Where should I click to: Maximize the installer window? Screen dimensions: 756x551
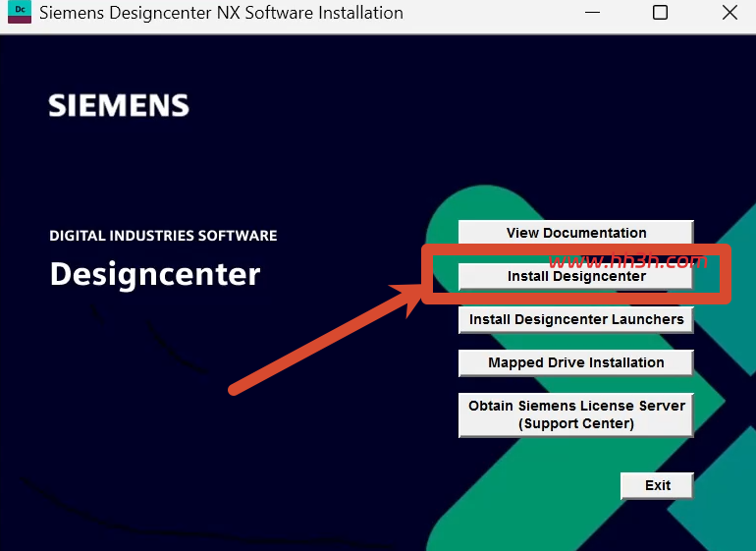[x=660, y=12]
